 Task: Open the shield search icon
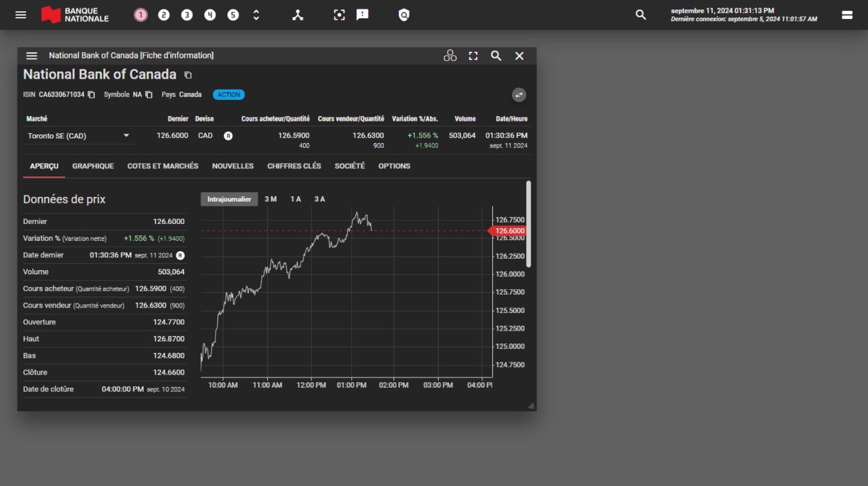pos(403,15)
